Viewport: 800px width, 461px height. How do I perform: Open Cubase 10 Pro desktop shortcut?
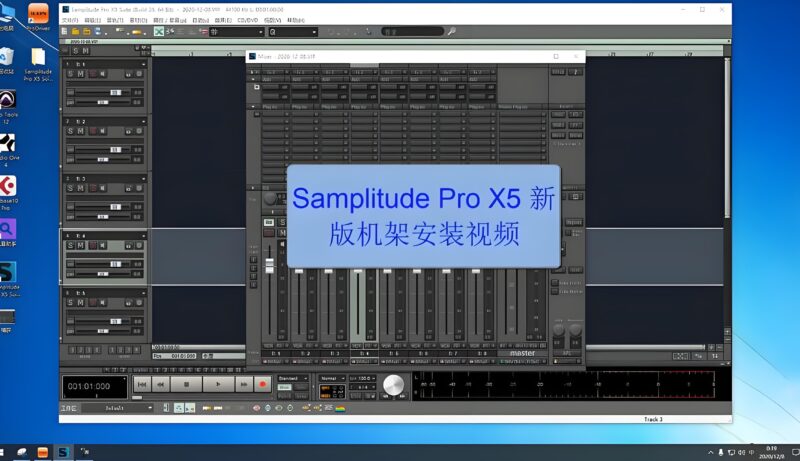click(8, 193)
